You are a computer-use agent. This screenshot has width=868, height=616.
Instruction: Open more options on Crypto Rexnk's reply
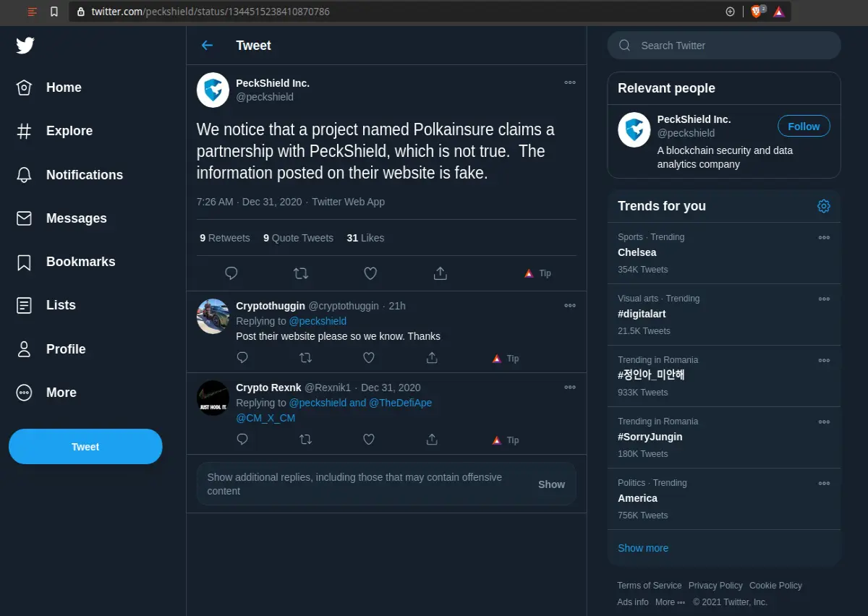[x=570, y=388]
